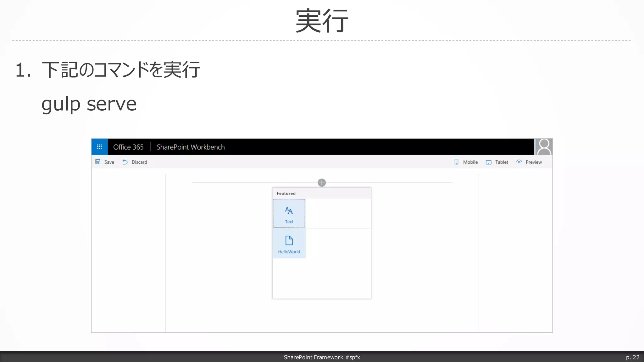Click the Save floppy disk icon

coord(98,162)
